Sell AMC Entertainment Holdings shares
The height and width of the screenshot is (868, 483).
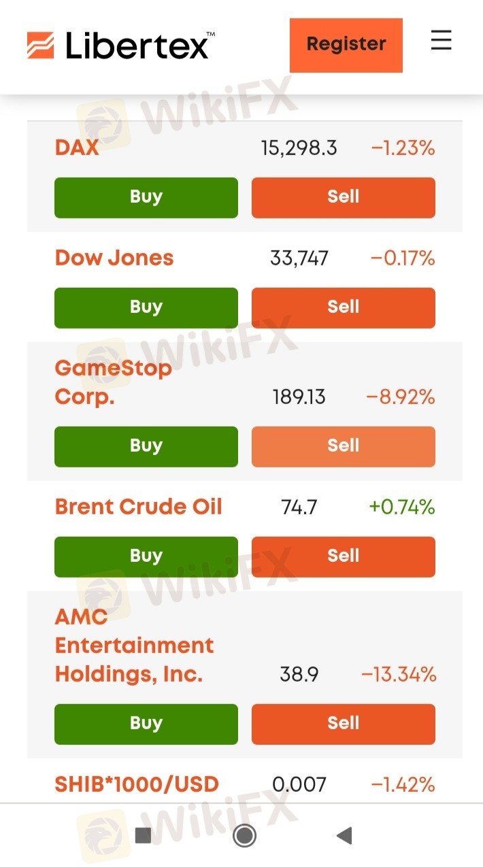(x=343, y=724)
